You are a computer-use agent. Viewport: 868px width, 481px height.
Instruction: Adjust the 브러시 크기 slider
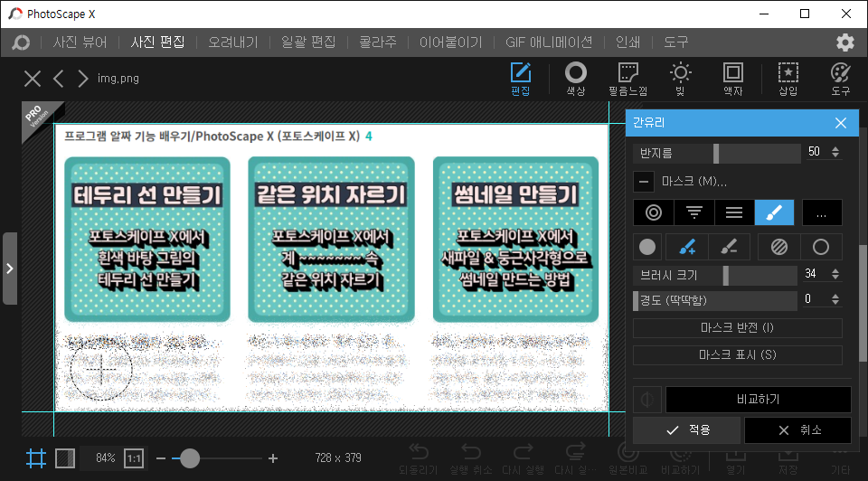[x=715, y=275]
